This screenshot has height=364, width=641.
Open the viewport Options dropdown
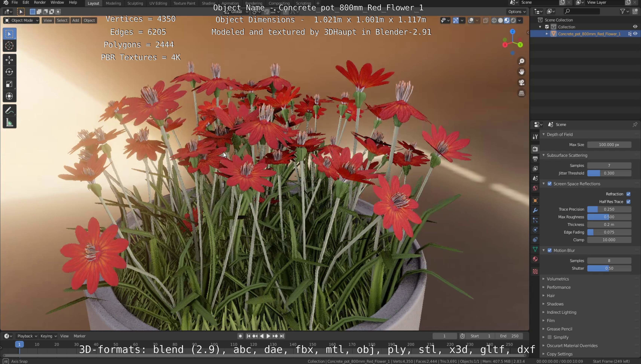pyautogui.click(x=517, y=12)
